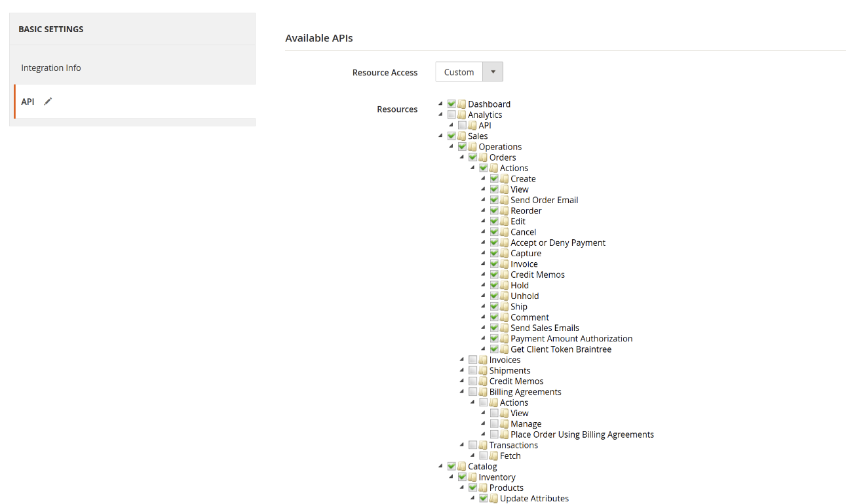Click the folder icon next to Dashboard
The width and height of the screenshot is (846, 504).
462,104
